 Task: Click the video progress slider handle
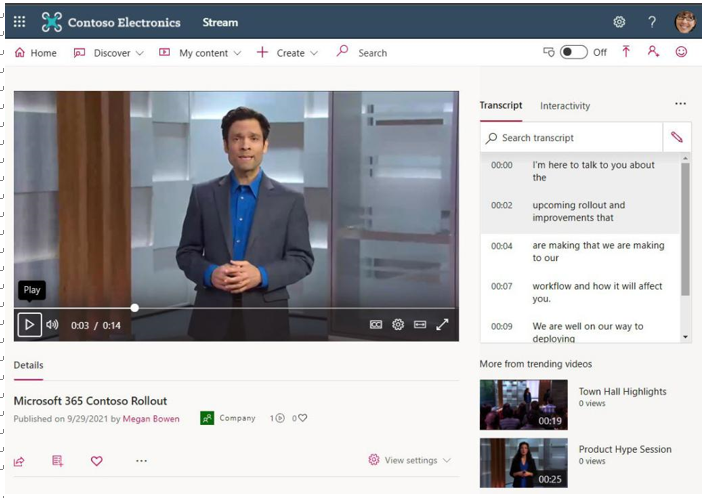pos(134,308)
